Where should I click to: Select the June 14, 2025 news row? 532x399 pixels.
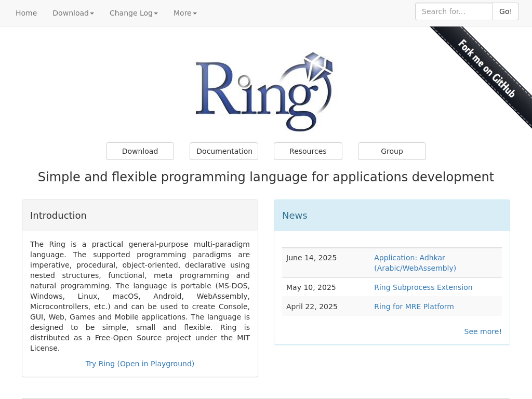[x=311, y=258]
